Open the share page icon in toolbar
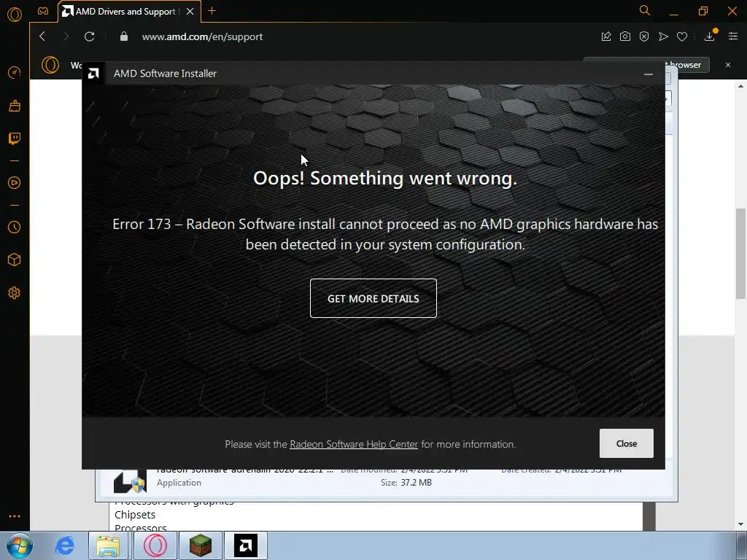This screenshot has width=747, height=560. click(606, 36)
